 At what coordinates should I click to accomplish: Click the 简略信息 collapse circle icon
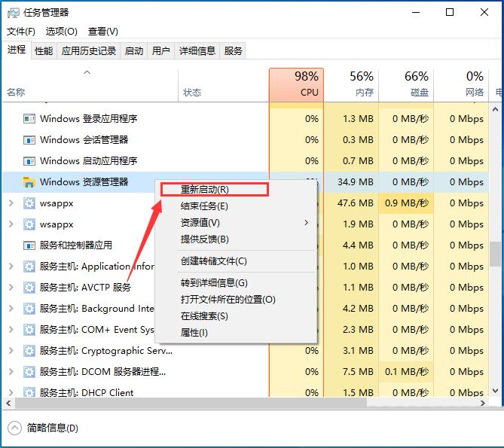tap(14, 428)
